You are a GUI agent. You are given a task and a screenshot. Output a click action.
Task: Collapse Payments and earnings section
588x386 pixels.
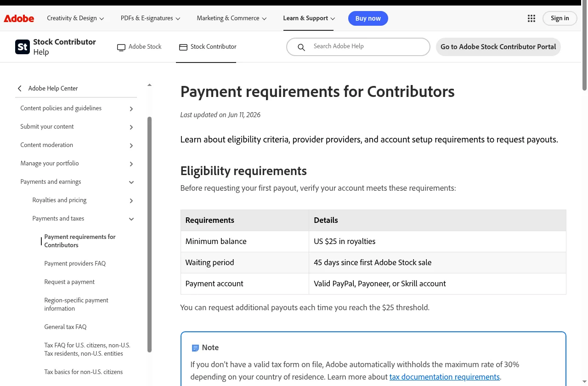131,182
